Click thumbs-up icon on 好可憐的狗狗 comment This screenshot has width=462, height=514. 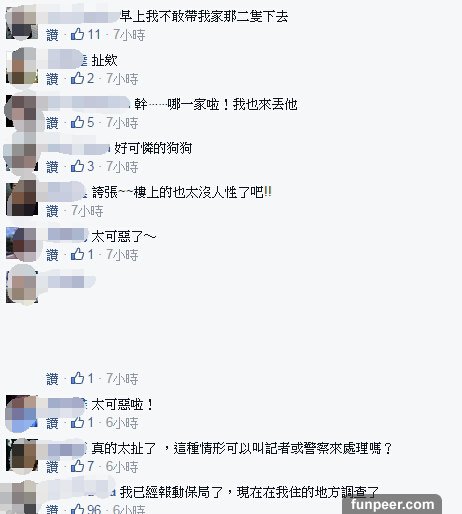point(77,166)
